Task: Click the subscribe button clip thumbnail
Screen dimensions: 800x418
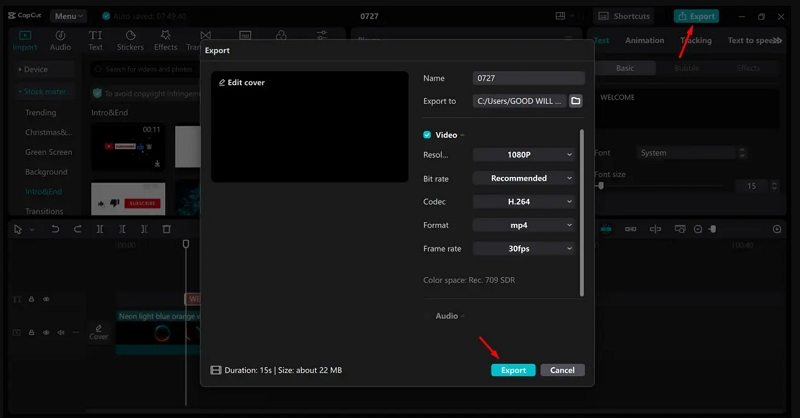Action: pos(128,199)
